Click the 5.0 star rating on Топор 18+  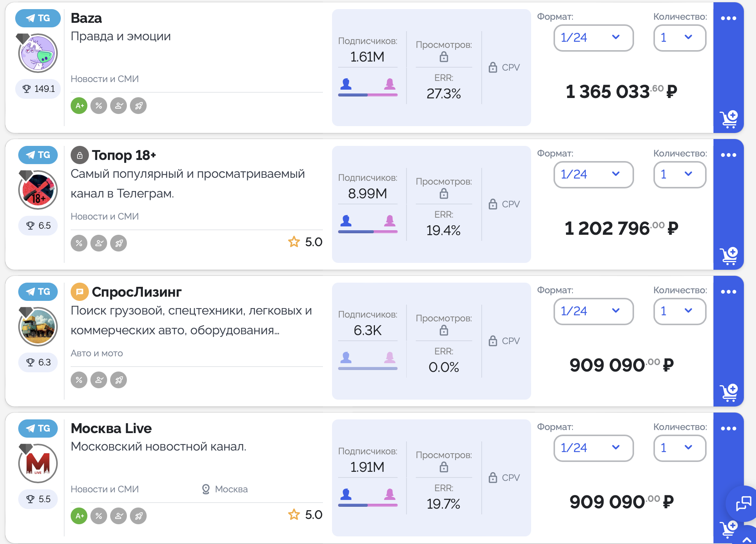coord(305,242)
